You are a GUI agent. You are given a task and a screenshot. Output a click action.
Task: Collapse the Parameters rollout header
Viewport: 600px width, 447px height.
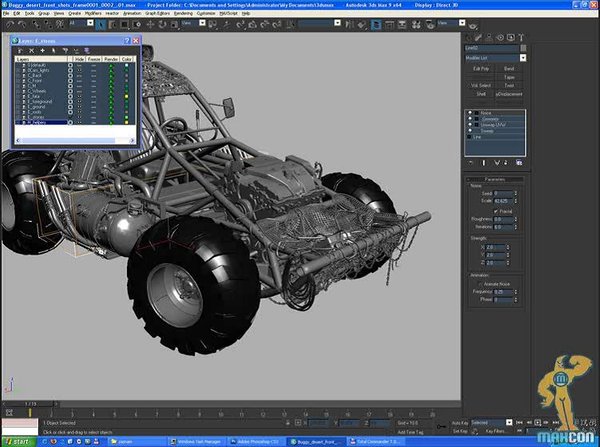[x=494, y=179]
